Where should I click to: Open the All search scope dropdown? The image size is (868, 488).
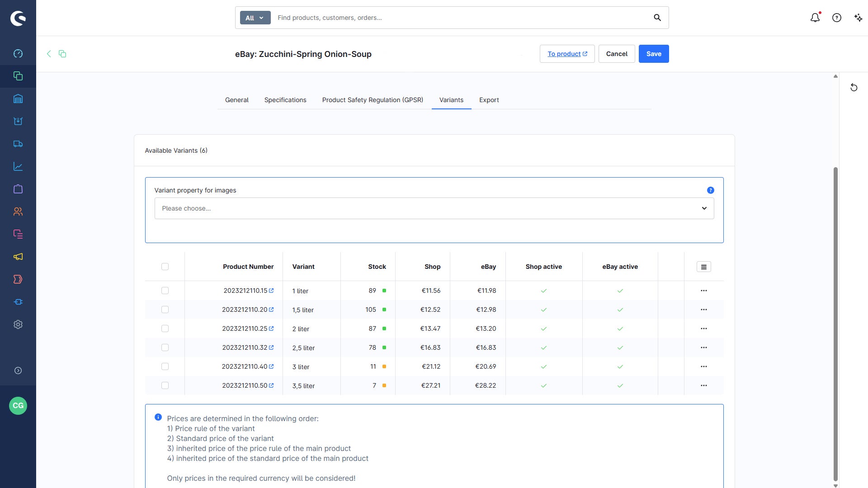click(x=255, y=18)
